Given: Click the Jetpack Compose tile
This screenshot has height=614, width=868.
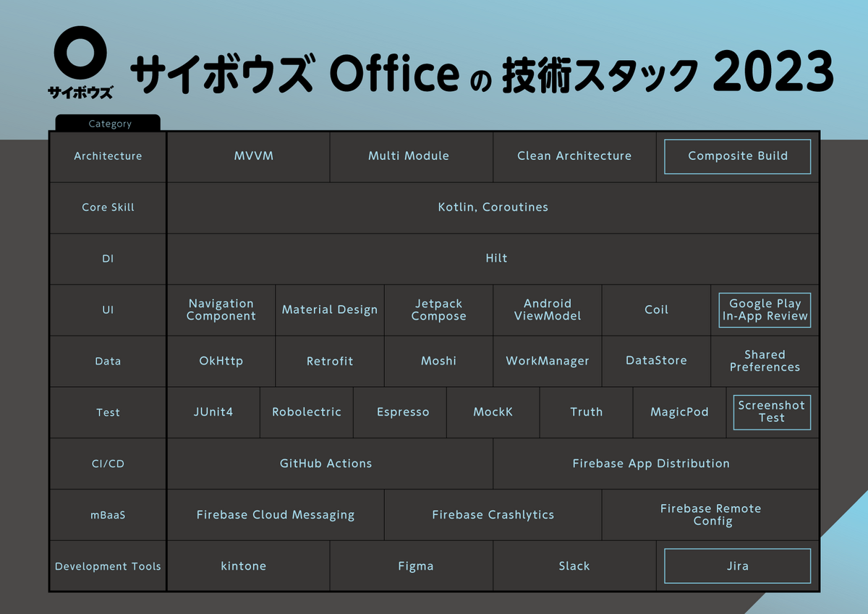Looking at the screenshot, I should tap(438, 310).
